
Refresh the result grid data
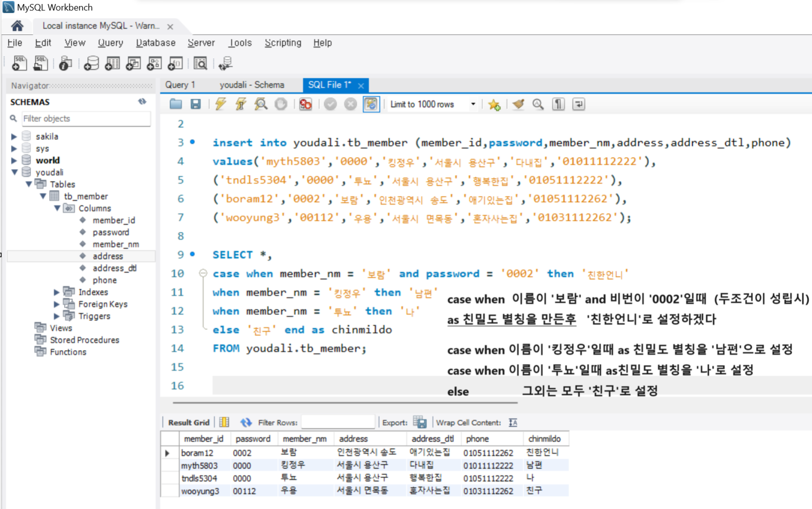[246, 422]
